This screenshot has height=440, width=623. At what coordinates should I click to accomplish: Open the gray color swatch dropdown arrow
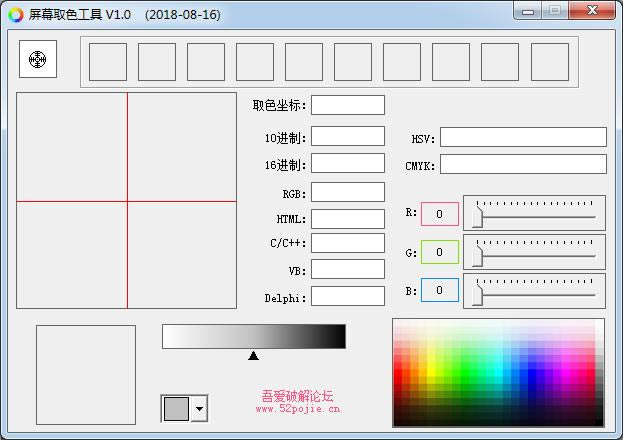[x=200, y=409]
